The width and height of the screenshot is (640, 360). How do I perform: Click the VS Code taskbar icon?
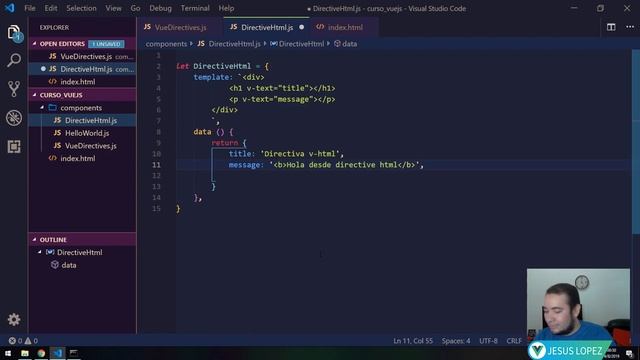pos(58,353)
